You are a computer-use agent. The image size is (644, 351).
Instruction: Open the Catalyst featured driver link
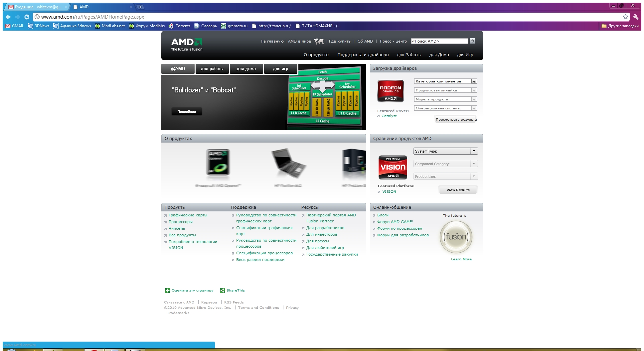tap(389, 116)
